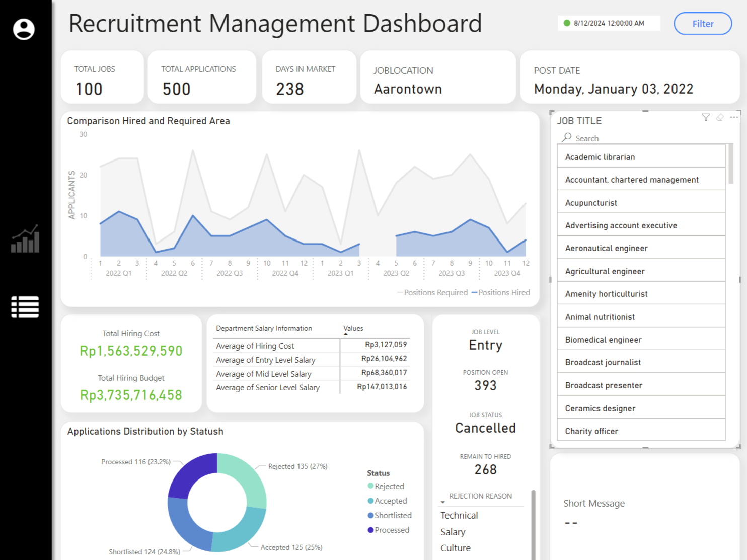Screen dimensions: 747x560
Task: Select Biomedical engineer from Job Title list
Action: (x=603, y=340)
